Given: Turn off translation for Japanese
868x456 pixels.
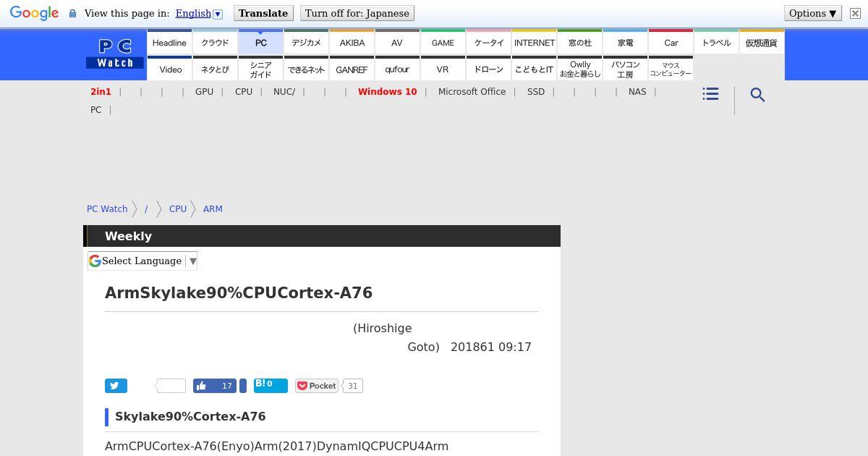Looking at the screenshot, I should tap(357, 13).
